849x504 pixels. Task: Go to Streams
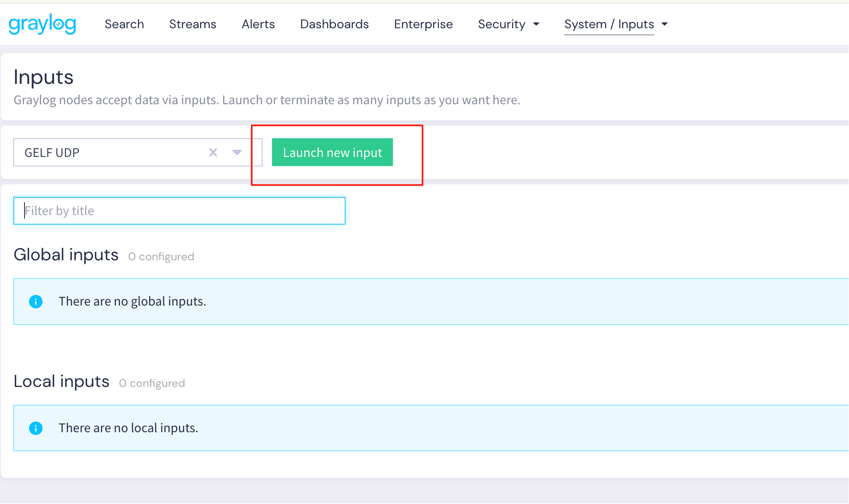(193, 24)
